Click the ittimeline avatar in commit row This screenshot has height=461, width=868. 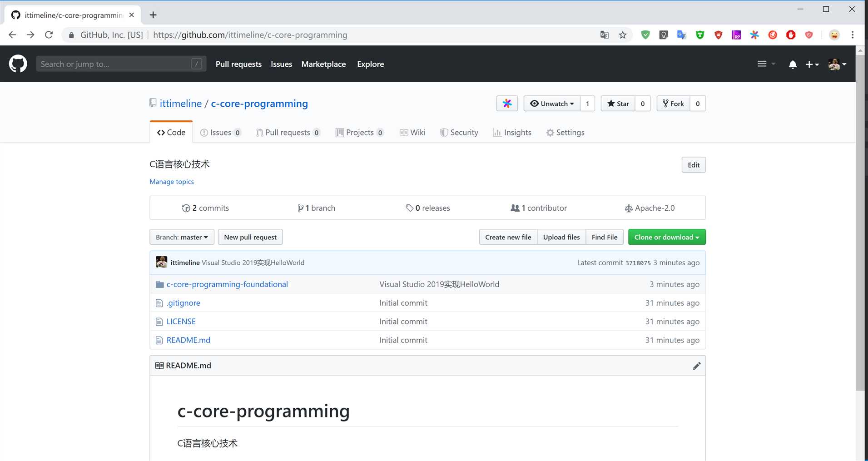161,262
